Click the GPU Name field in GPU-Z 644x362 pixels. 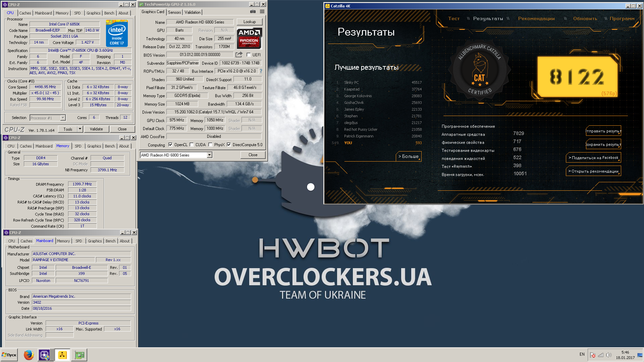pos(200,22)
